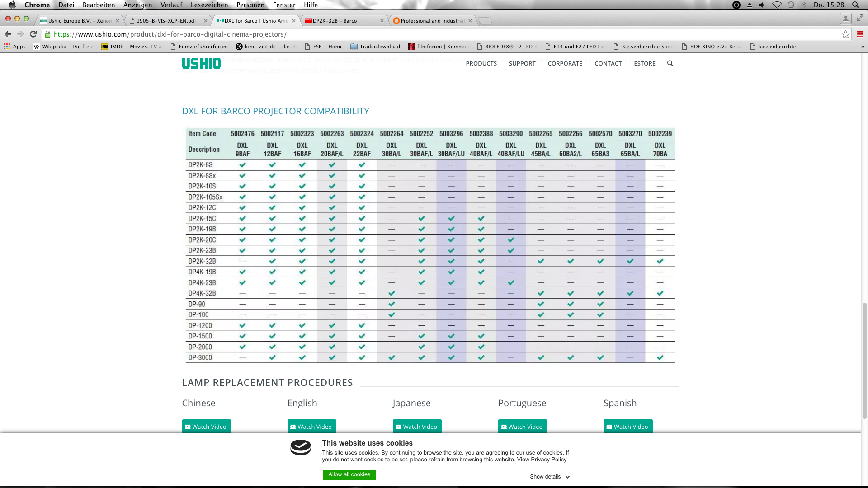Open the Verlauf menu
The image size is (868, 488).
(171, 5)
